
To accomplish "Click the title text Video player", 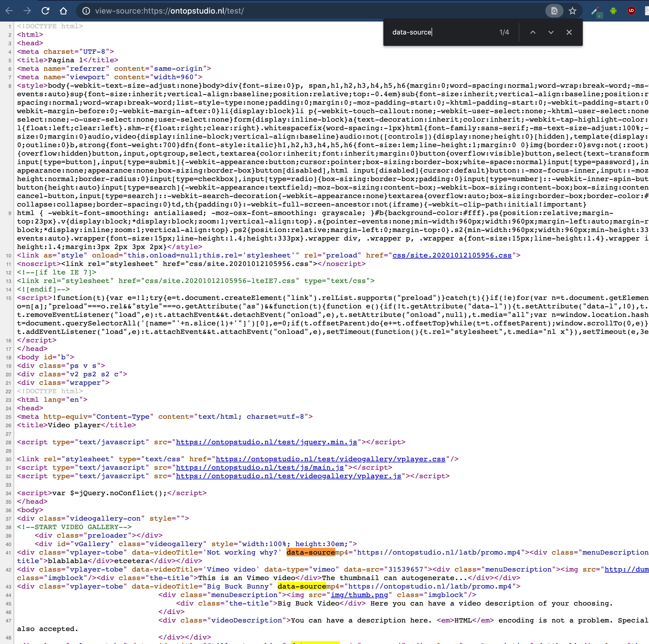I will (x=74, y=425).
